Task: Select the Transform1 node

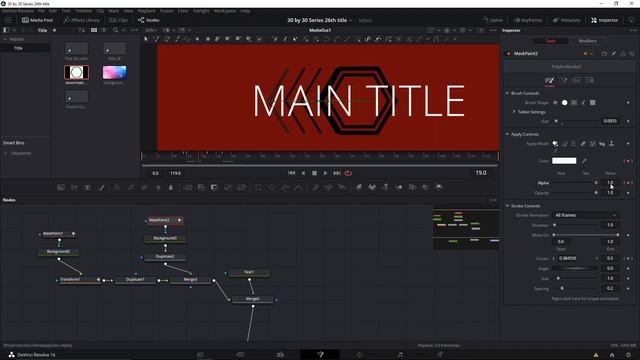Action: tap(80, 280)
